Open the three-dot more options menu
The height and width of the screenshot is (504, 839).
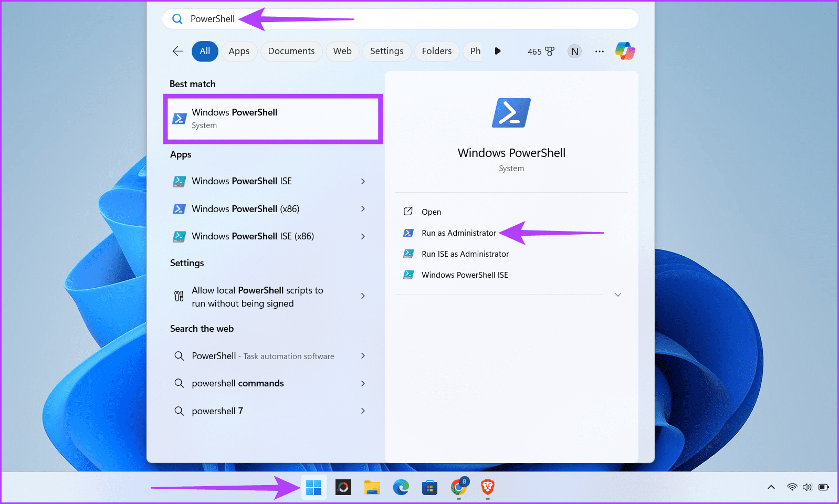pos(600,51)
